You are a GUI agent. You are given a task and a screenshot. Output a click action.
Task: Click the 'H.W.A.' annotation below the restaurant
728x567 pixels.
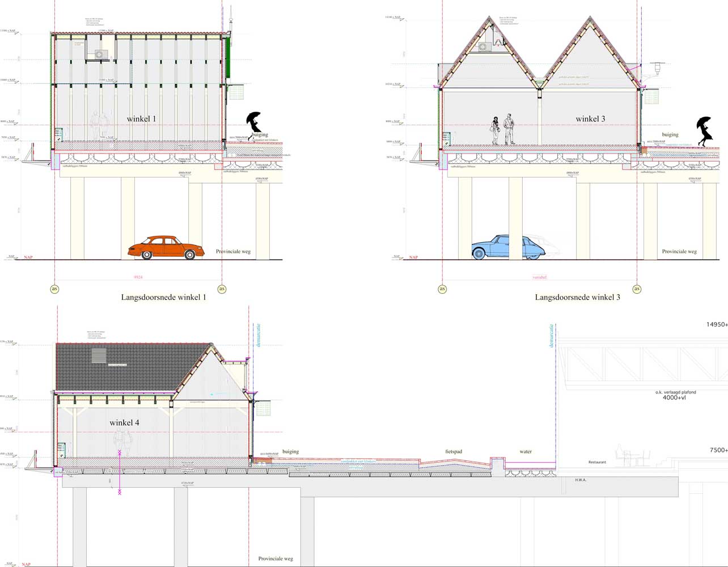click(x=581, y=480)
